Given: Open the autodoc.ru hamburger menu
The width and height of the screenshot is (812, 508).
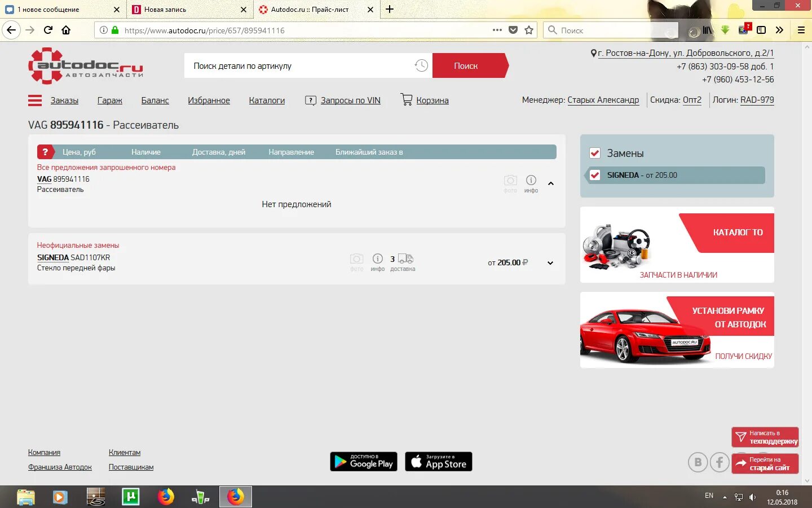Looking at the screenshot, I should [x=35, y=100].
